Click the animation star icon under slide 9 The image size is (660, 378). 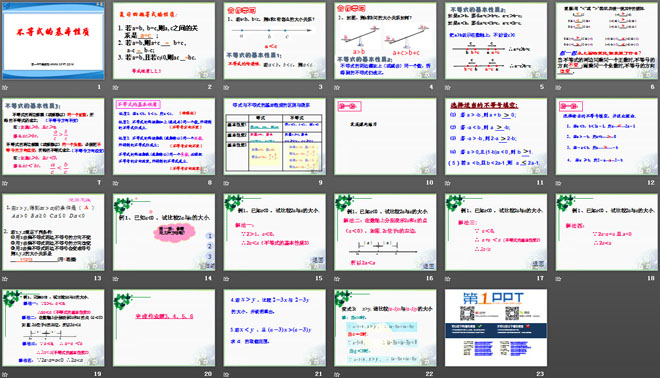[226, 183]
